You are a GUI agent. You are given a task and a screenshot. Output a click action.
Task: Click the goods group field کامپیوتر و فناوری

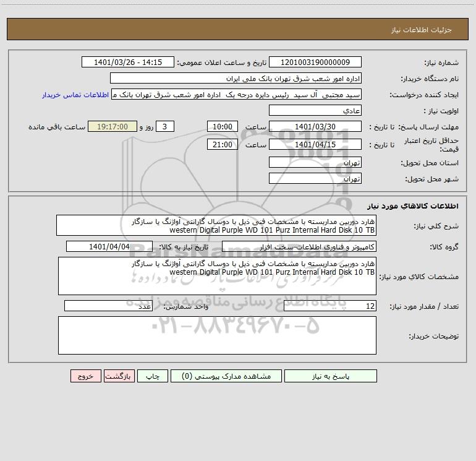299,246
